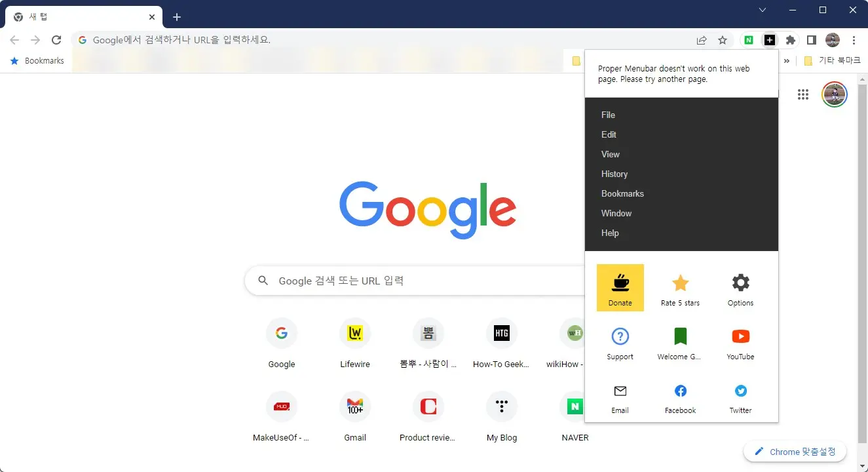Open a new tab with plus button

pos(176,17)
